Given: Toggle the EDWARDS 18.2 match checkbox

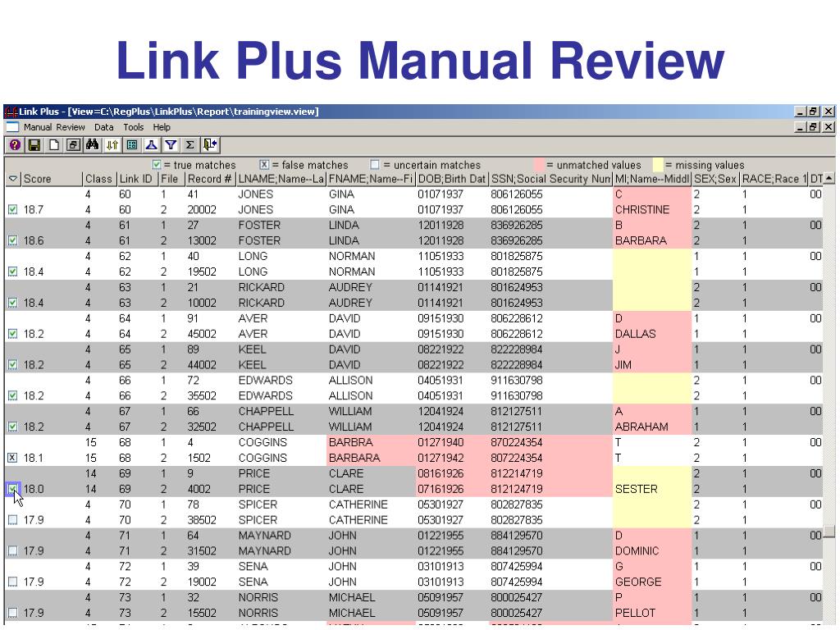Looking at the screenshot, I should point(13,396).
